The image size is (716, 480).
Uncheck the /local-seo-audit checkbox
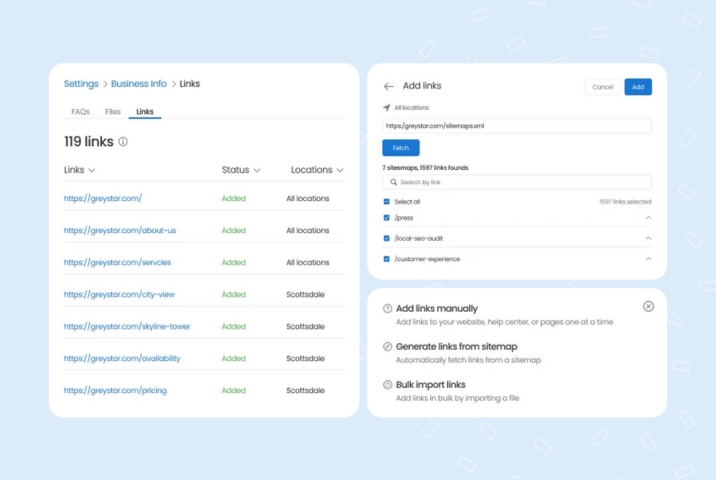point(386,238)
